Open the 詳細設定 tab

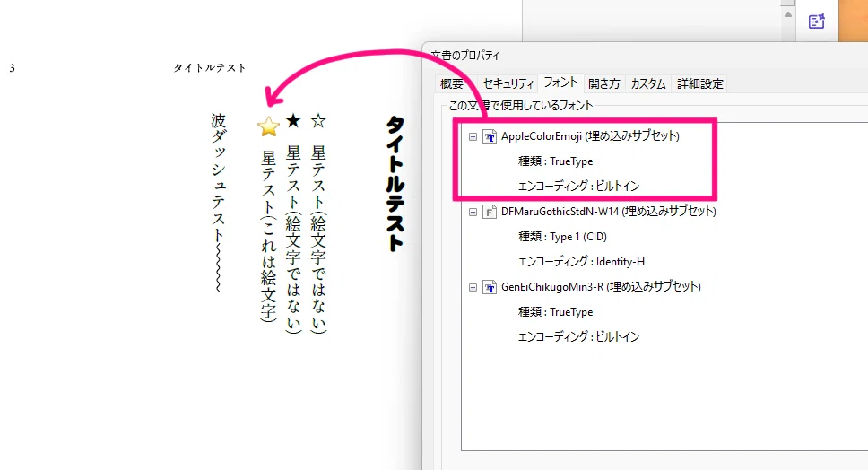click(x=699, y=83)
